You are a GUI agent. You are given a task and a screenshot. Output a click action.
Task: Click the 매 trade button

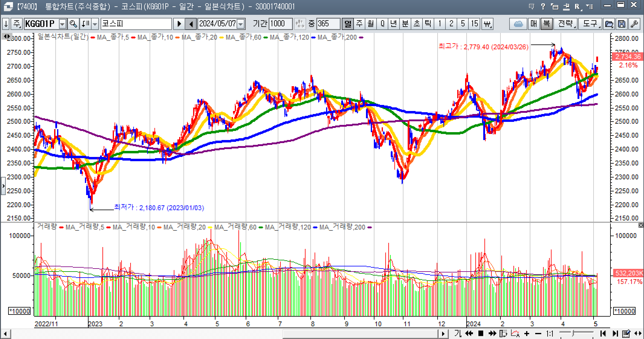point(534,24)
